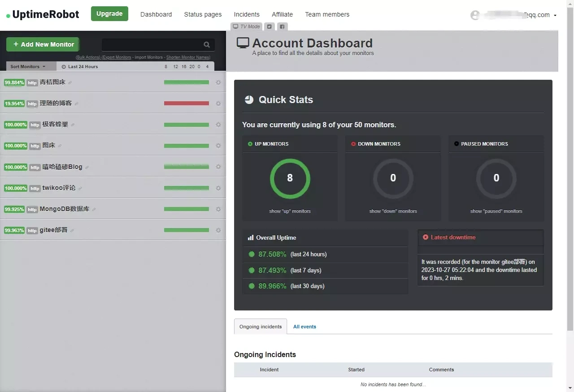Image resolution: width=574 pixels, height=392 pixels.
Task: Click Import Monitors link
Action: [149, 57]
